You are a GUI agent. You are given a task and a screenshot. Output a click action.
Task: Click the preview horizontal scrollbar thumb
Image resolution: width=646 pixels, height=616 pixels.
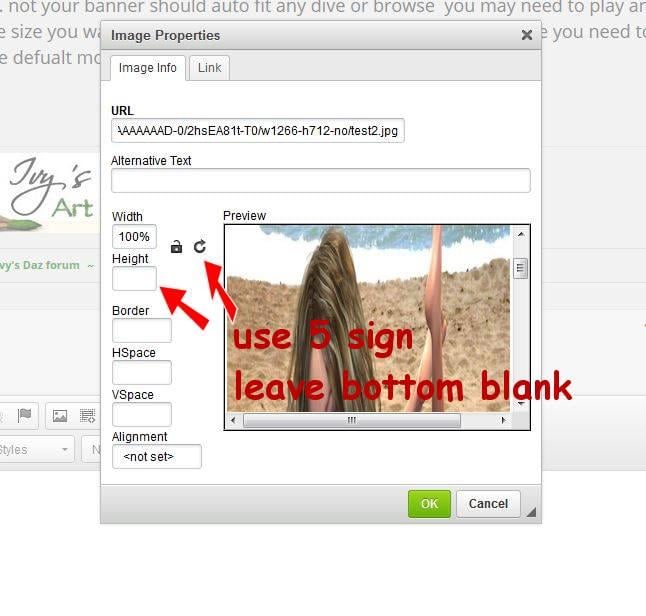[x=352, y=420]
